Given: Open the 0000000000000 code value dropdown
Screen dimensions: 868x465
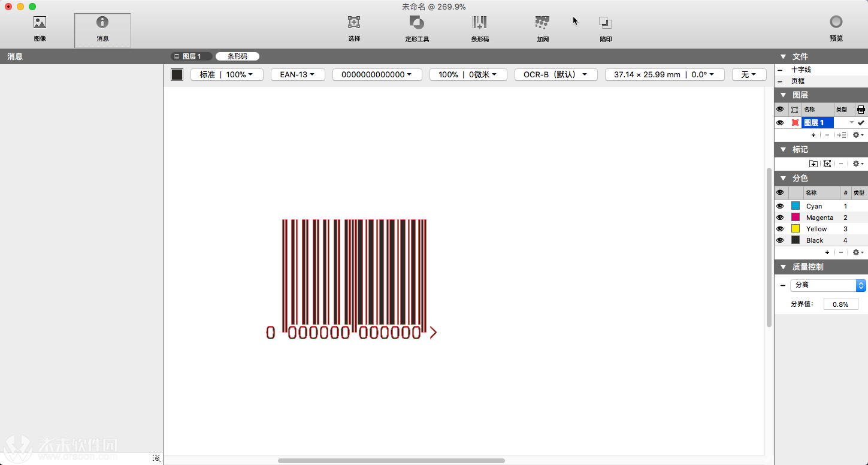Looking at the screenshot, I should (377, 74).
